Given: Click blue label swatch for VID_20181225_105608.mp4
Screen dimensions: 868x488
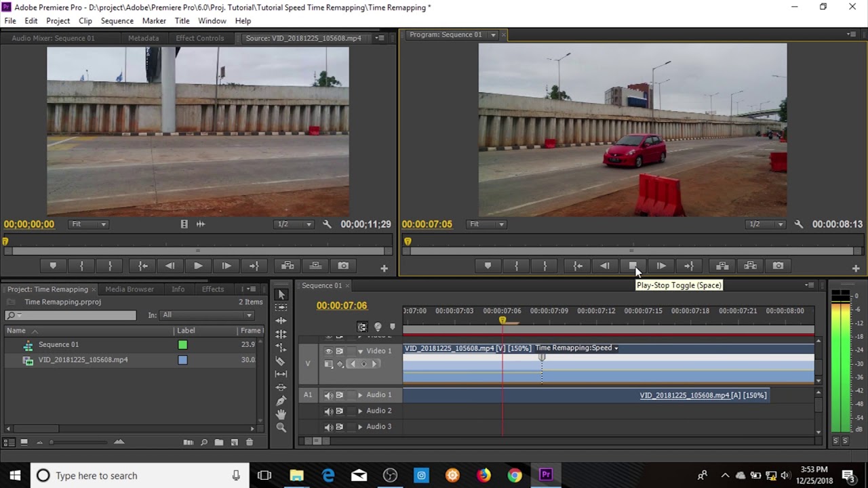Looking at the screenshot, I should [x=182, y=360].
